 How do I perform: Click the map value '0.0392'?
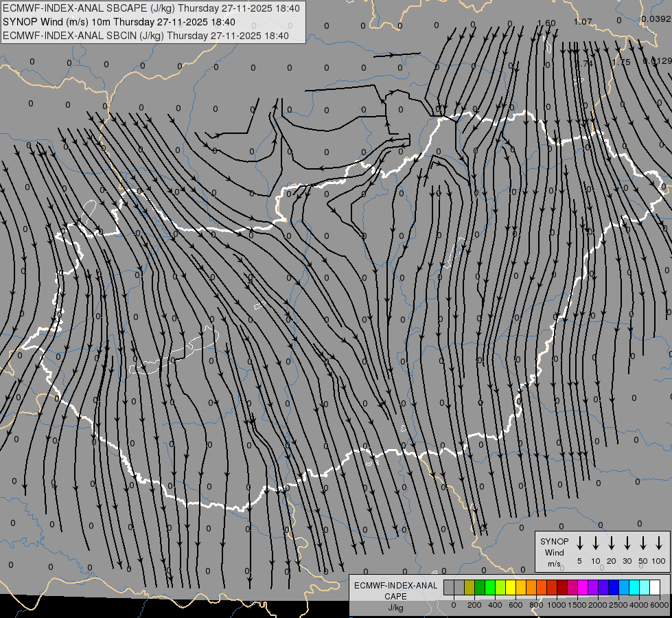click(x=656, y=19)
